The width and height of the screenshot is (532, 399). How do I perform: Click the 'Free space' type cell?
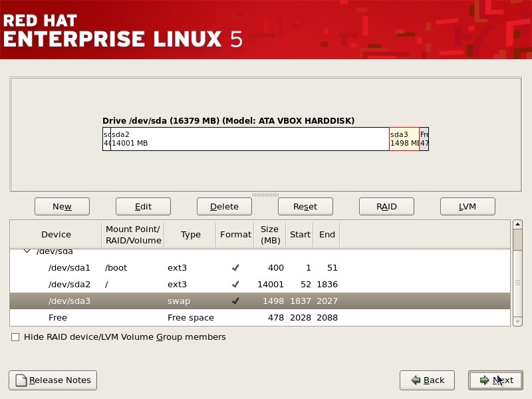click(191, 318)
